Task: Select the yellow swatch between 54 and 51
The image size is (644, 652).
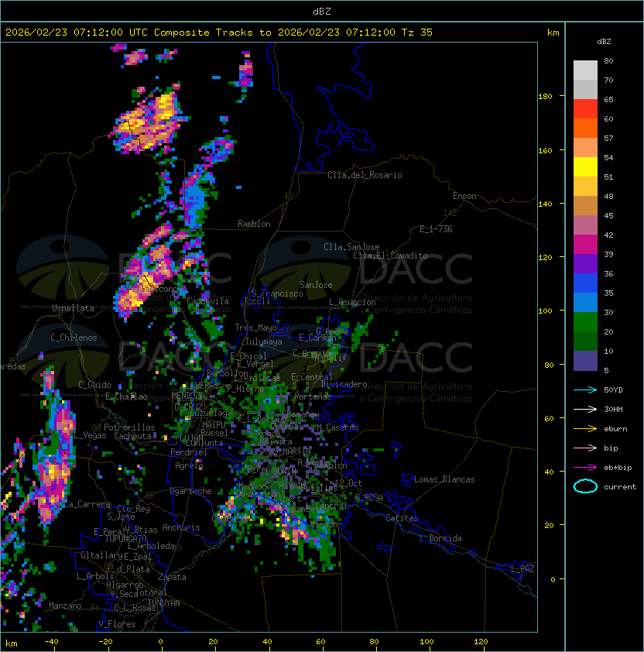Action: (585, 166)
